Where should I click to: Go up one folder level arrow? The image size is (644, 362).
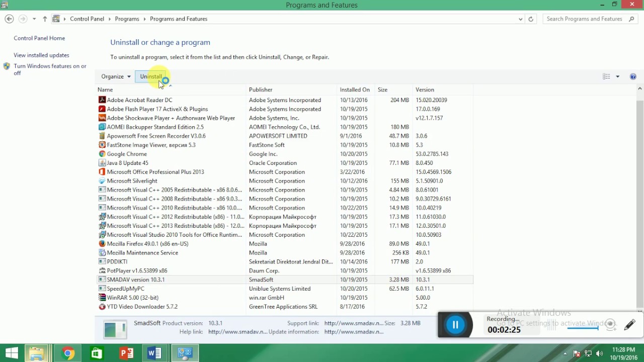pos(45,19)
